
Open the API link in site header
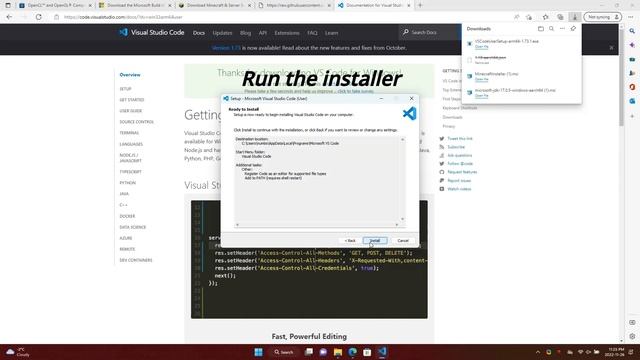point(263,33)
